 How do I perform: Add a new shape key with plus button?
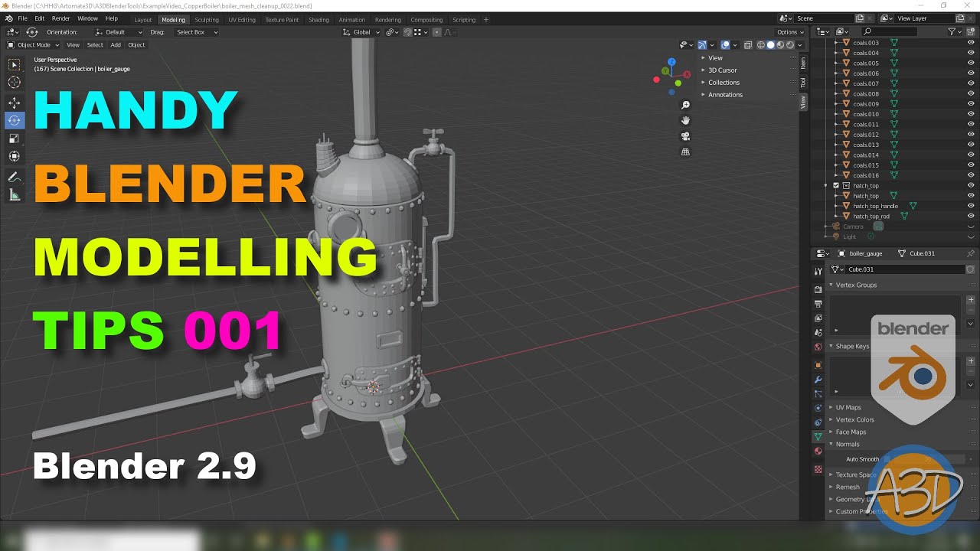click(971, 361)
